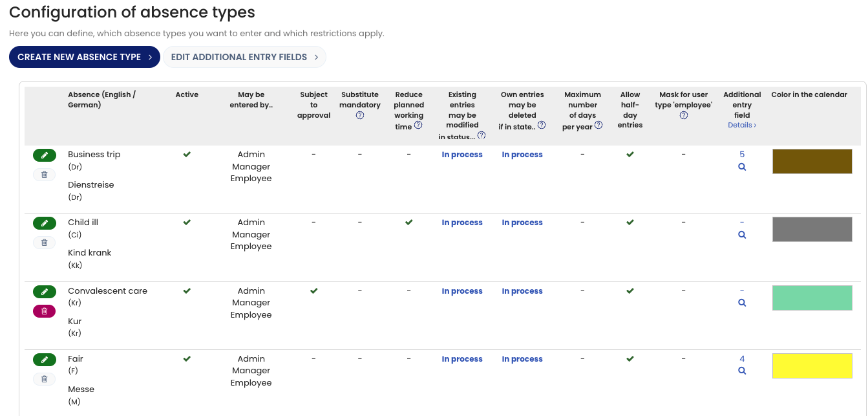Click additional entry field count 4 for Fair
This screenshot has width=868, height=416.
[x=742, y=359]
